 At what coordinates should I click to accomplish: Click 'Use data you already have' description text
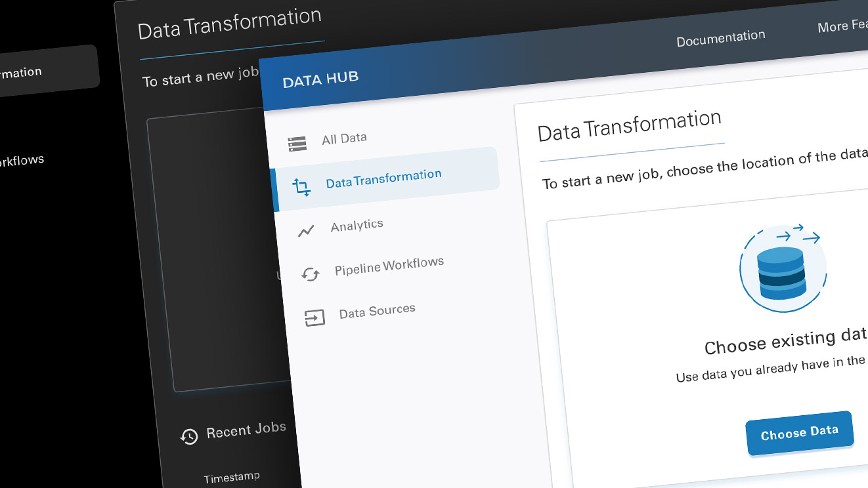(x=771, y=369)
